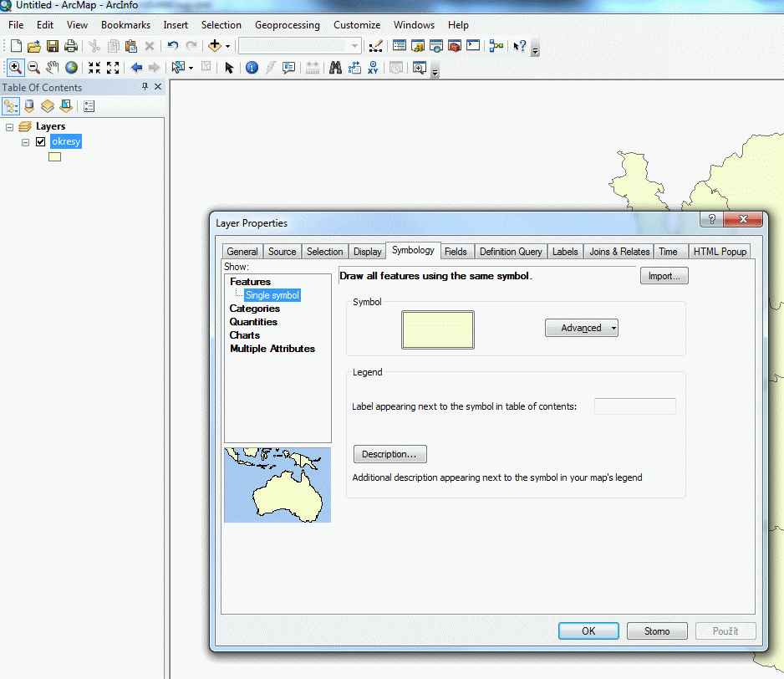
Task: Open ArcToolbox window
Action: click(x=455, y=46)
